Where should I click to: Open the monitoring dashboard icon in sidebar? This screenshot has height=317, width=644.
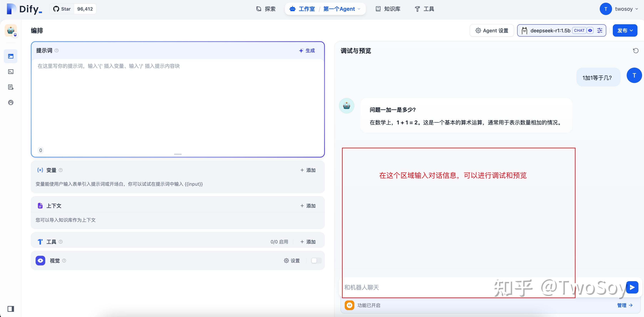11,102
